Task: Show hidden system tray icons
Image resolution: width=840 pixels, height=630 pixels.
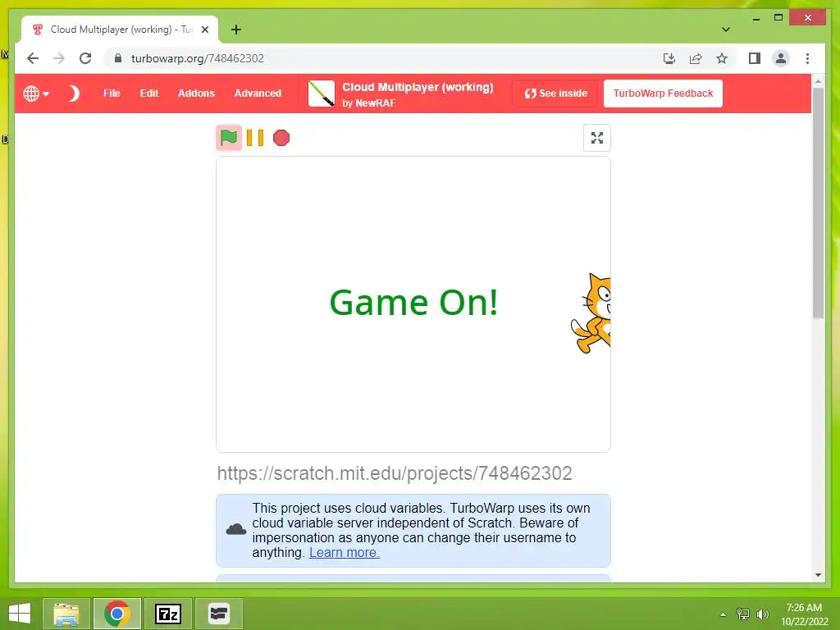Action: pos(723,614)
